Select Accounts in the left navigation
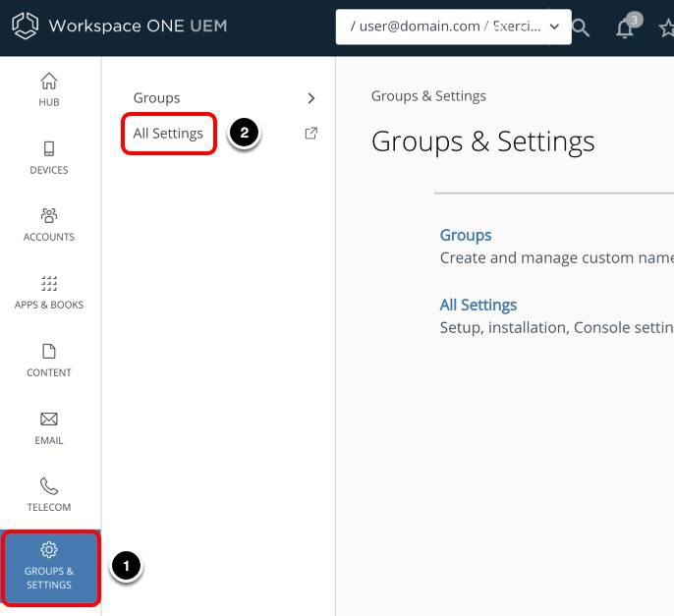 point(49,224)
